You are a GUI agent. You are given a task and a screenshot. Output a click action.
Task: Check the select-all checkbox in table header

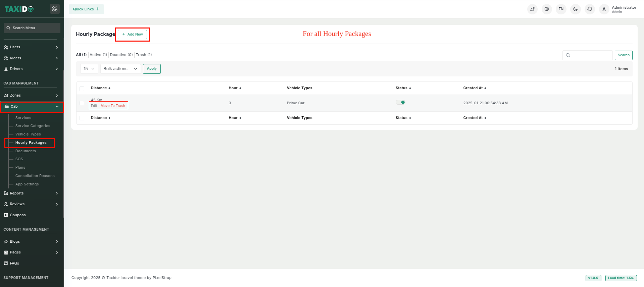click(82, 89)
